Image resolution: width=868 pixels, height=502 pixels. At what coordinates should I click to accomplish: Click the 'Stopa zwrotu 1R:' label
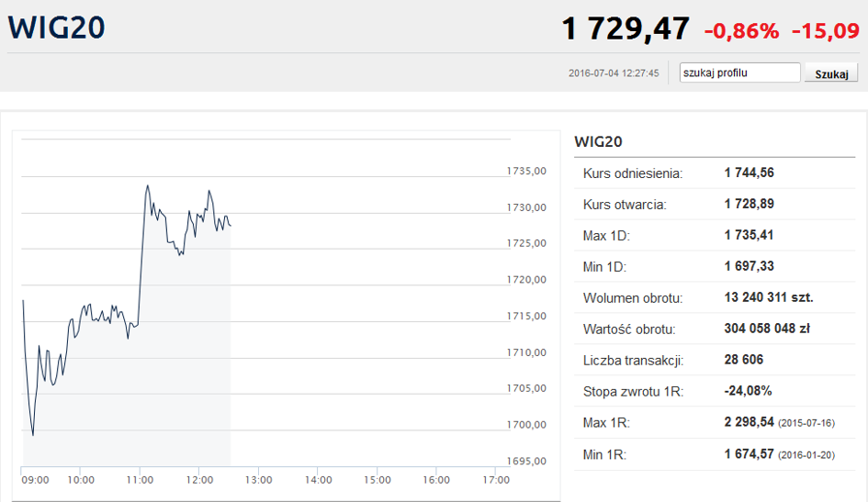pyautogui.click(x=633, y=392)
